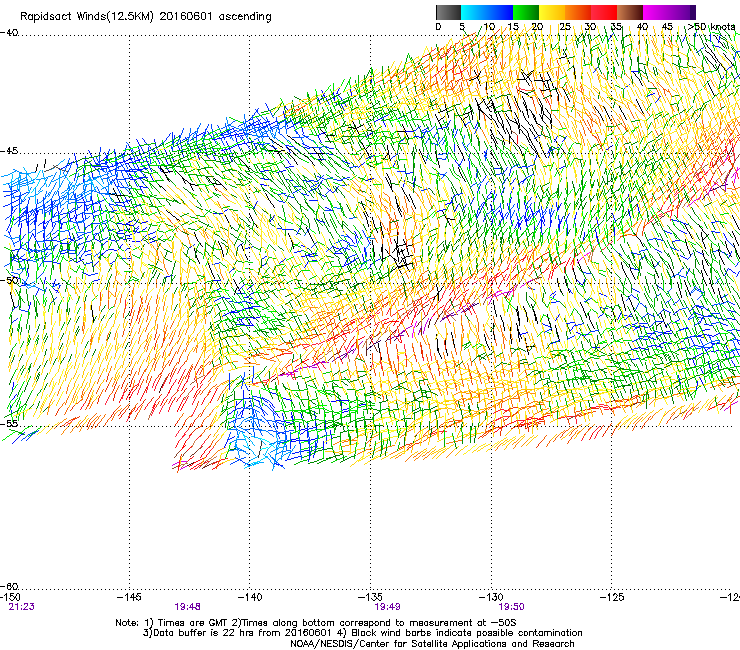
Task: Click the 19:49 overpass time label
Action: click(x=387, y=607)
